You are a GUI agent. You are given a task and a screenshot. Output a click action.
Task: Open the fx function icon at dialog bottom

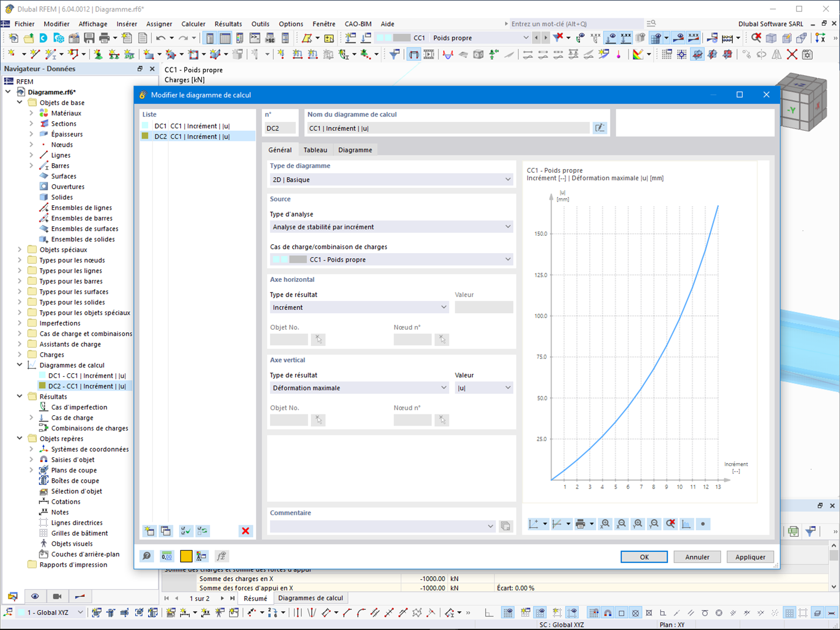[222, 555]
